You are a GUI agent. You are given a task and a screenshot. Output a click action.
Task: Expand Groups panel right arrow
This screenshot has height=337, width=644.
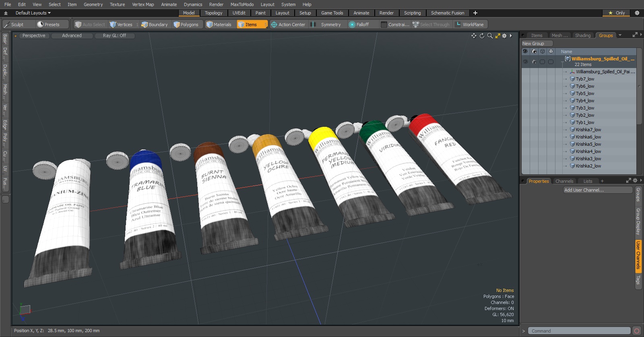[642, 35]
